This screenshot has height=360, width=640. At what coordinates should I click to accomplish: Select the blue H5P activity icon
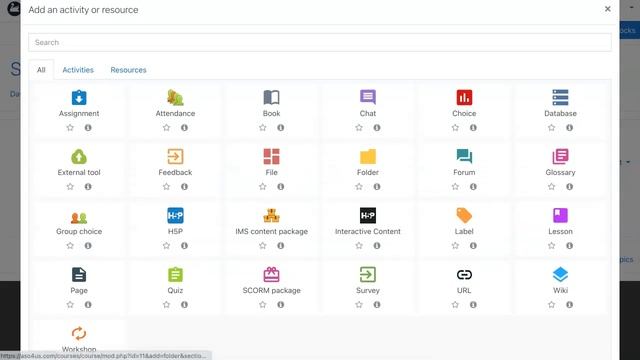(175, 216)
